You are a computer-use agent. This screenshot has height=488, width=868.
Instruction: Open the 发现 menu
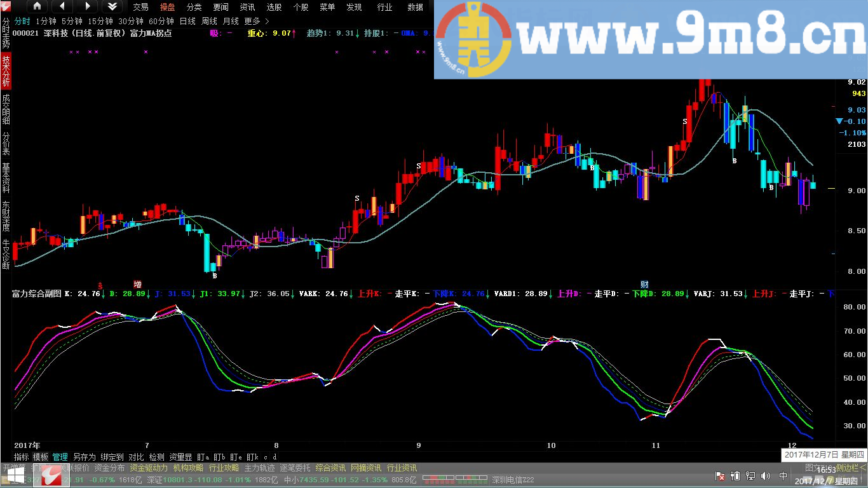click(354, 7)
